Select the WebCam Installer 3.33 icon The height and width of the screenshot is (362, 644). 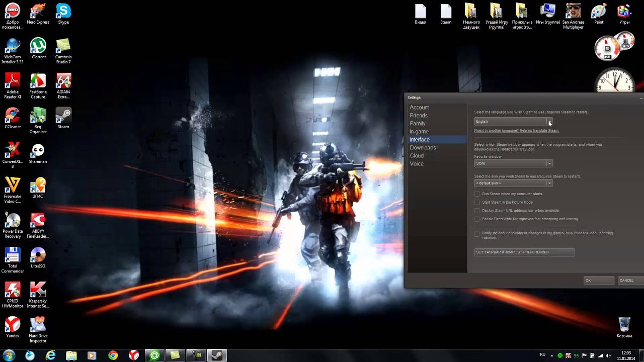pyautogui.click(x=13, y=51)
